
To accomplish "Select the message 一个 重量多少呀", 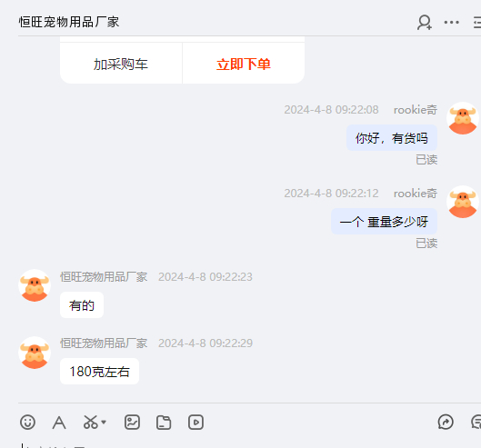I will click(x=384, y=222).
